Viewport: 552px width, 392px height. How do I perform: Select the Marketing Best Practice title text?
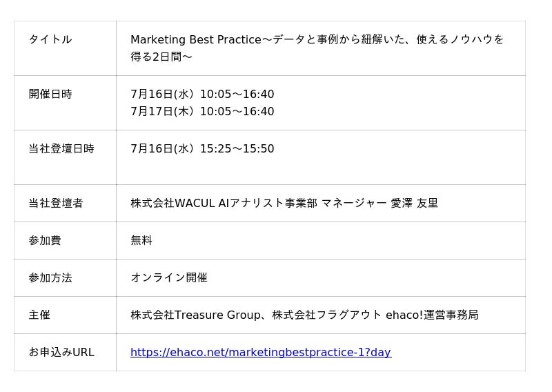tap(317, 48)
